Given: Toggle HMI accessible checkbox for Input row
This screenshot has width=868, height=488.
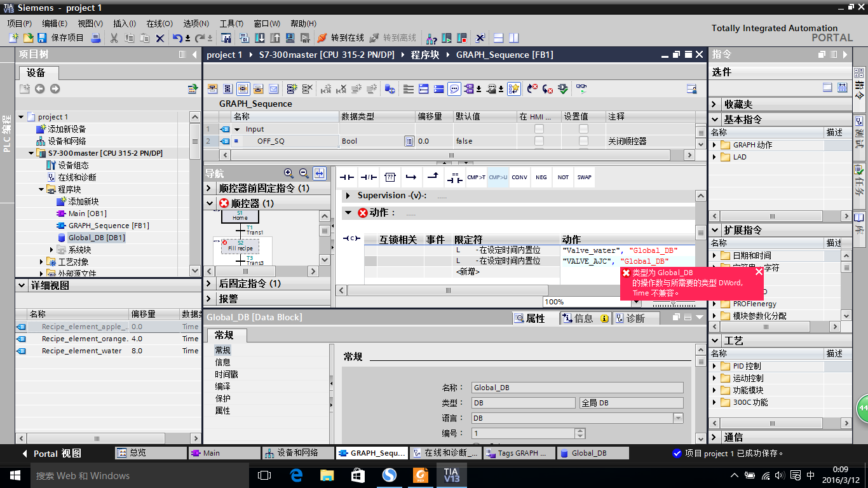Looking at the screenshot, I should click(539, 129).
